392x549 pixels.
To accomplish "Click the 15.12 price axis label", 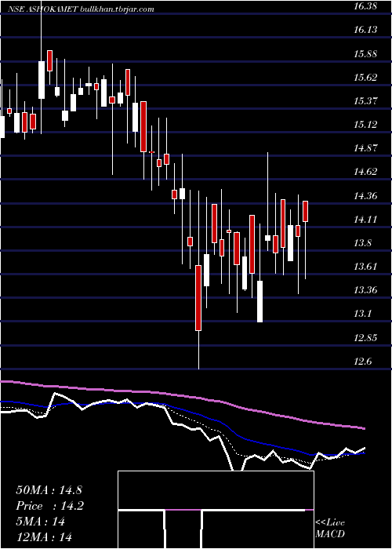I will tap(365, 124).
